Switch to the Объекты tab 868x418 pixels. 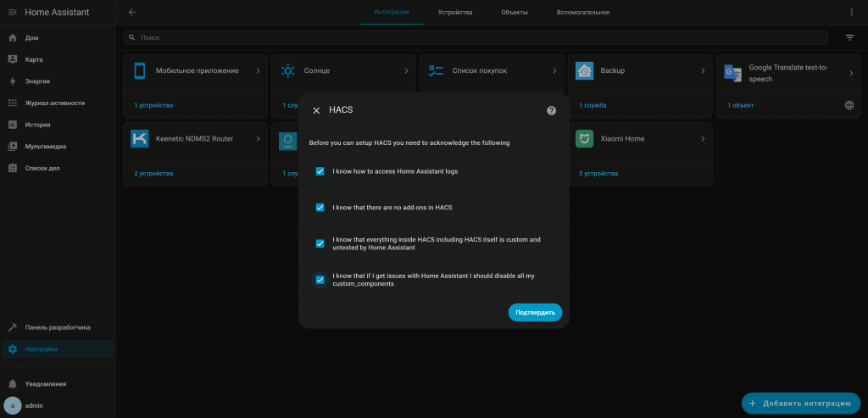pyautogui.click(x=515, y=12)
